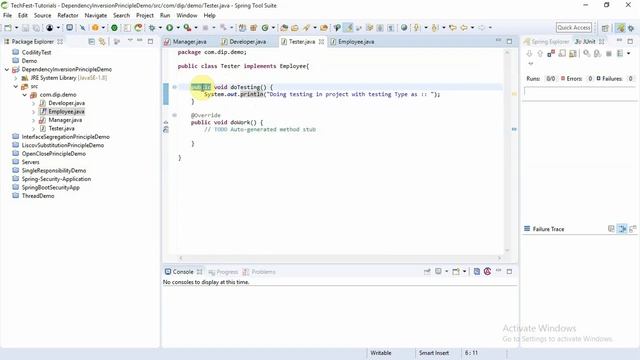640x360 pixels.
Task: Click the Test Run History icon in JUnit
Action: click(x=620, y=53)
